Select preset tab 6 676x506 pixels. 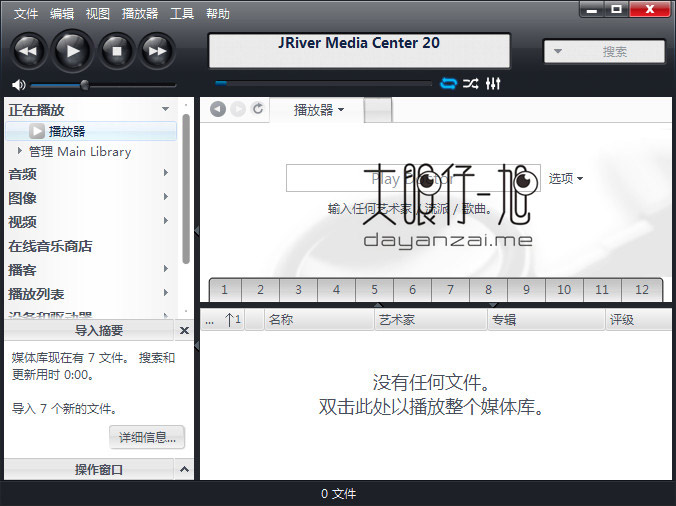coord(412,290)
